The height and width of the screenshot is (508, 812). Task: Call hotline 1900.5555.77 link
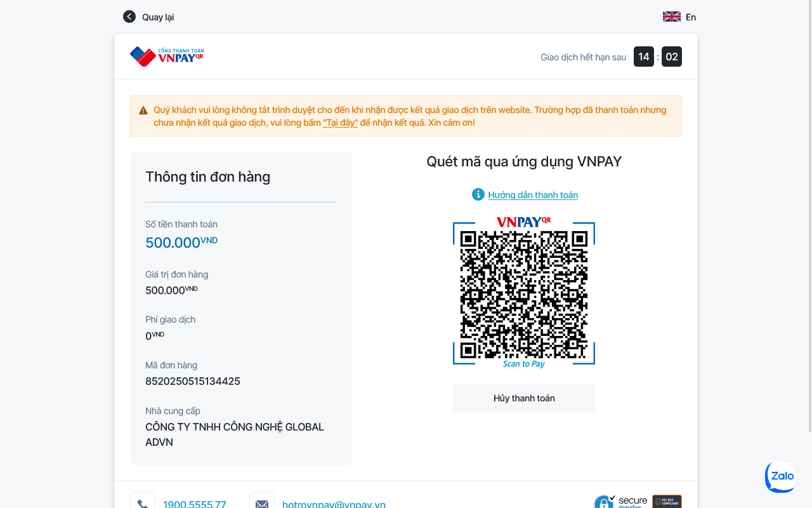[195, 504]
